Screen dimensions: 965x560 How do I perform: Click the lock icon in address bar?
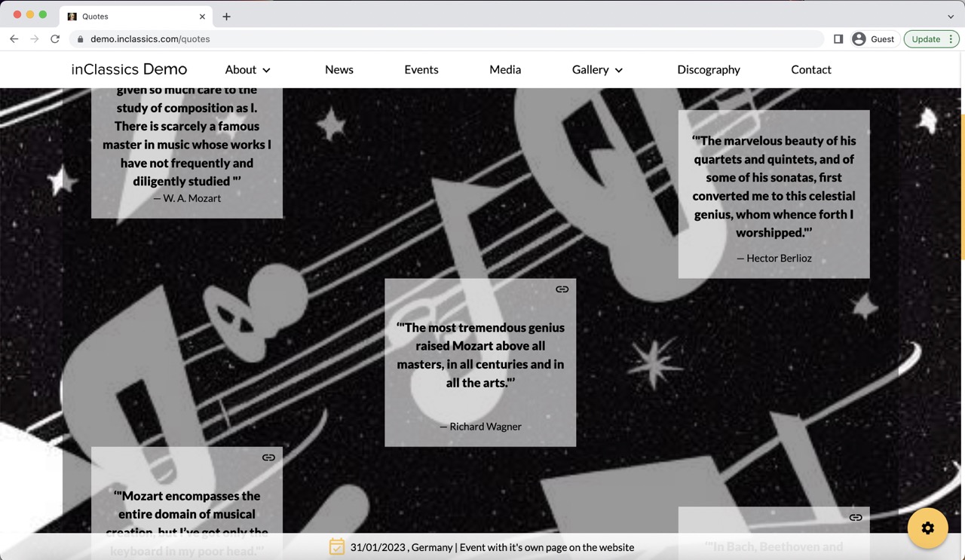coord(80,39)
